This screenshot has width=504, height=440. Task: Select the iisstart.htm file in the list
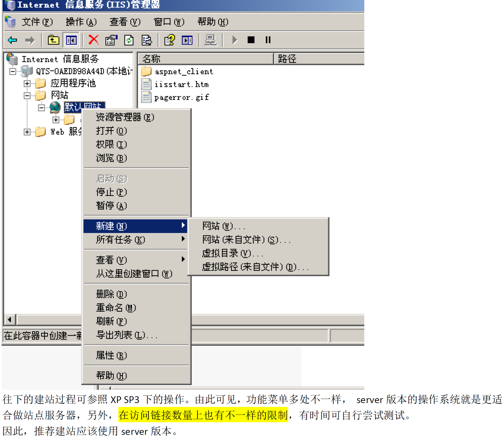[182, 84]
